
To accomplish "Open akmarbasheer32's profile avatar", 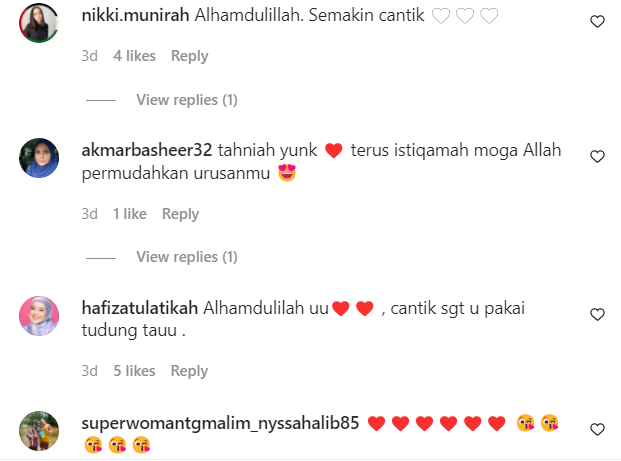I will click(x=39, y=158).
